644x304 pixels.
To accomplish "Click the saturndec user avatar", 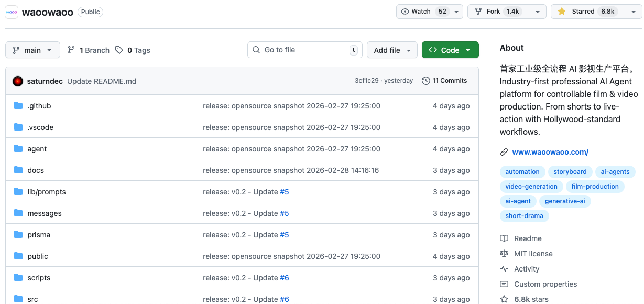I will pyautogui.click(x=18, y=81).
